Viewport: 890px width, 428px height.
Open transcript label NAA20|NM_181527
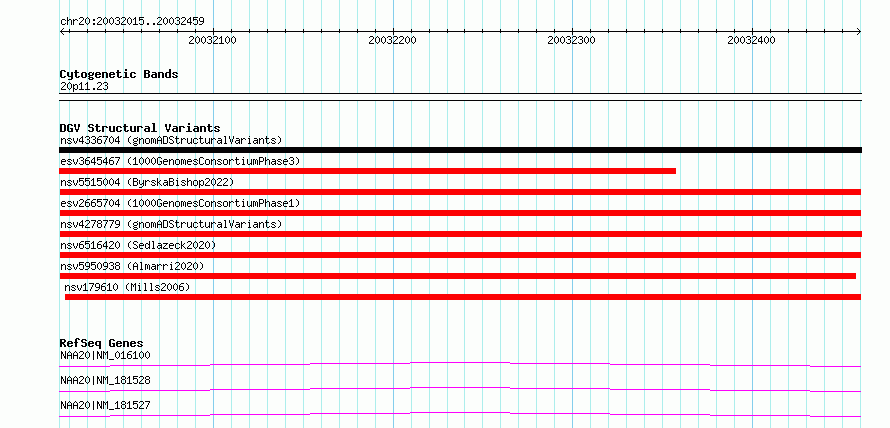pyautogui.click(x=105, y=405)
